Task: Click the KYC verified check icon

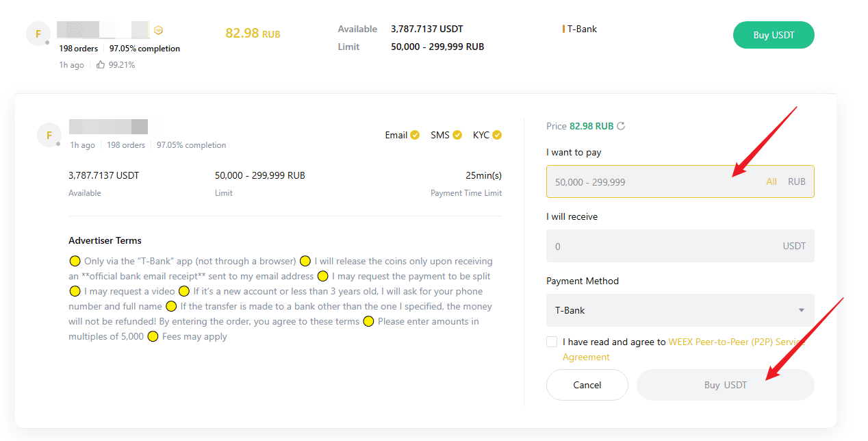Action: pyautogui.click(x=496, y=134)
